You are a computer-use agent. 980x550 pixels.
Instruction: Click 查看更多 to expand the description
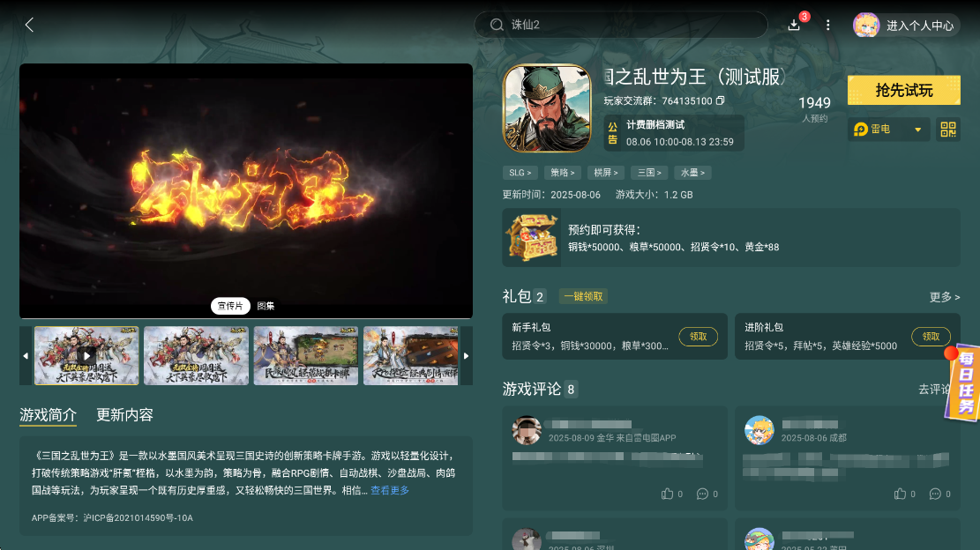pos(390,491)
